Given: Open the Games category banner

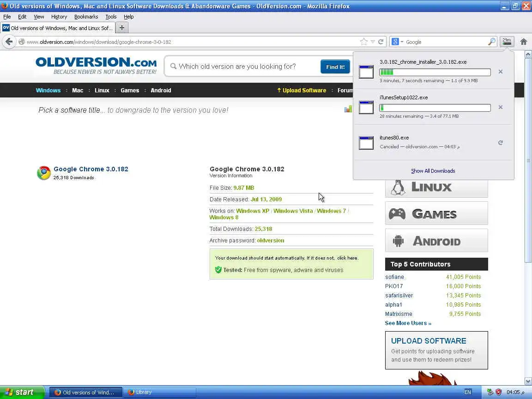Looking at the screenshot, I should [436, 213].
